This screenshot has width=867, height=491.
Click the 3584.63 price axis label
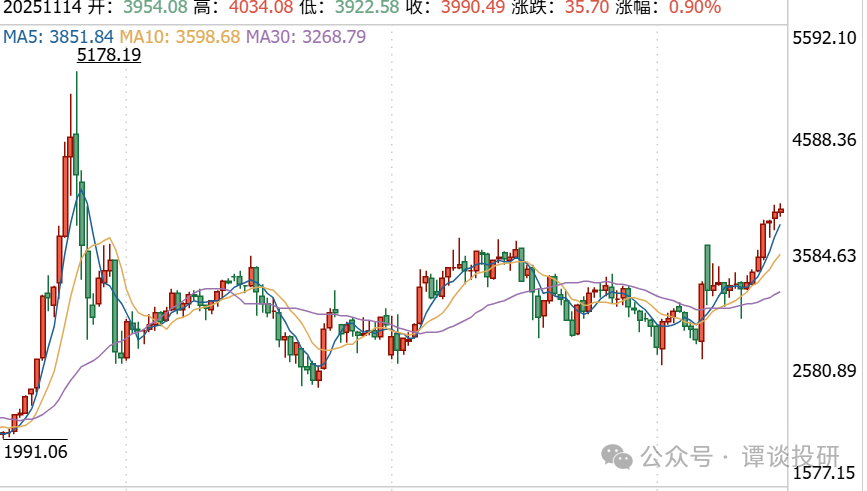point(824,255)
